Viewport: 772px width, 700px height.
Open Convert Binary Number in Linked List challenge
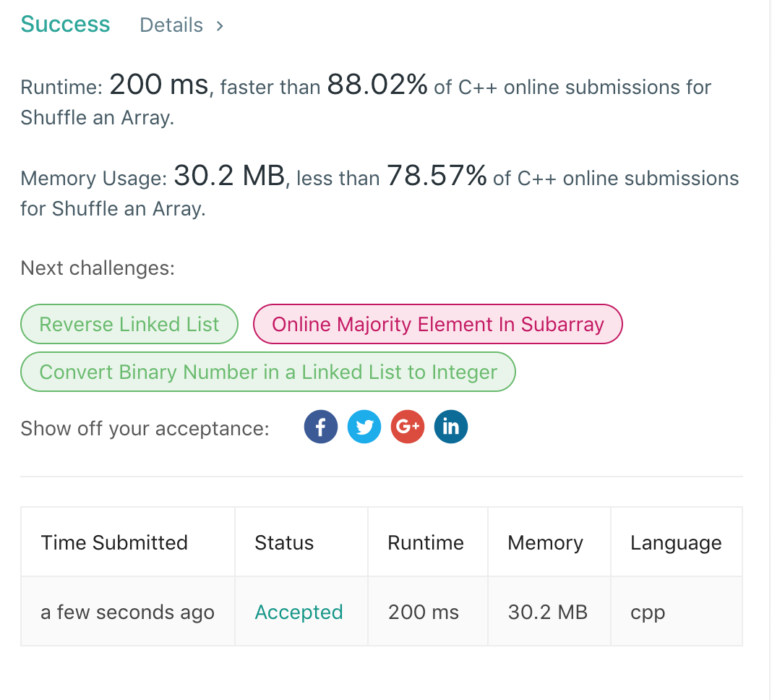click(x=268, y=372)
